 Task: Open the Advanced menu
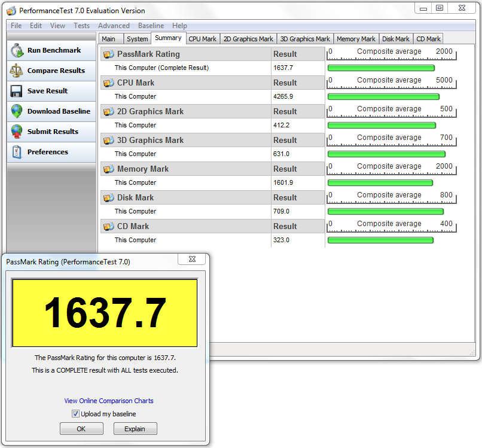[x=114, y=26]
